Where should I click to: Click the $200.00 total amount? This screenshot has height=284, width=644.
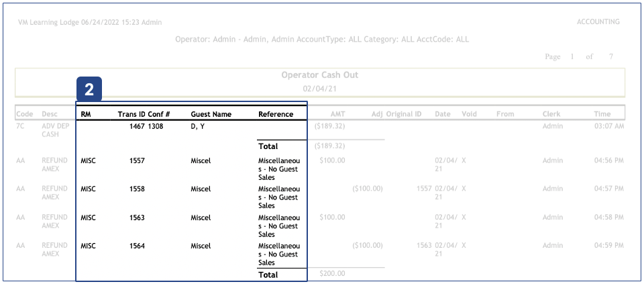332,274
